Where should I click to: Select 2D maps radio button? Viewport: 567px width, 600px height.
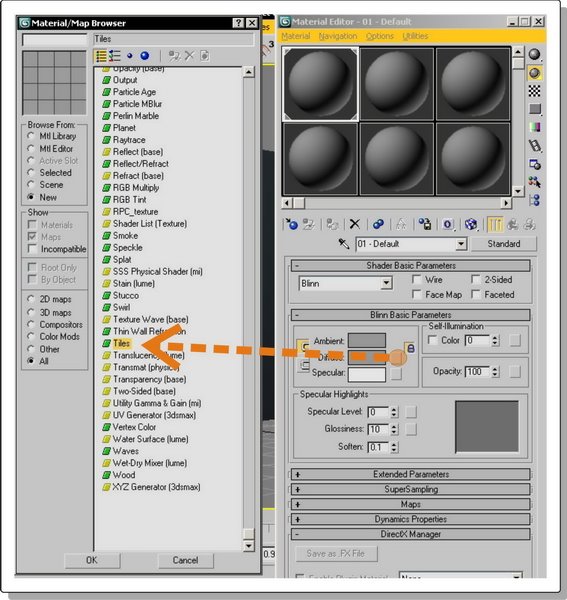point(31,299)
